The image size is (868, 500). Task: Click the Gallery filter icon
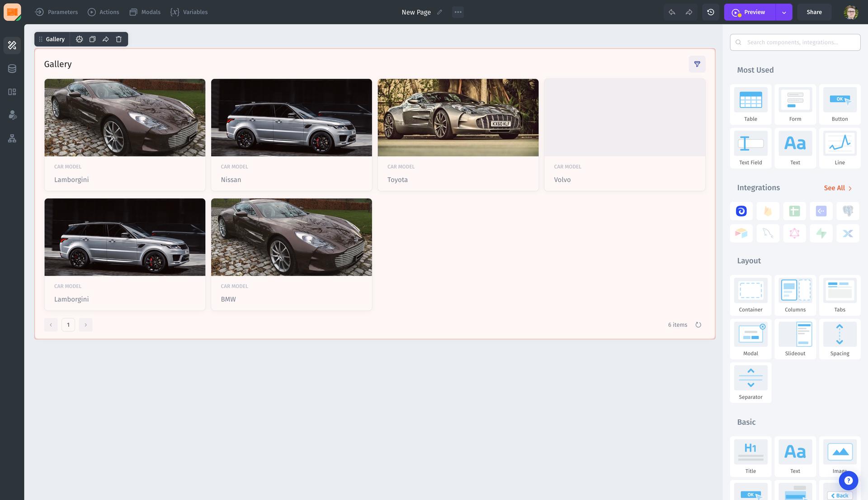coord(697,64)
